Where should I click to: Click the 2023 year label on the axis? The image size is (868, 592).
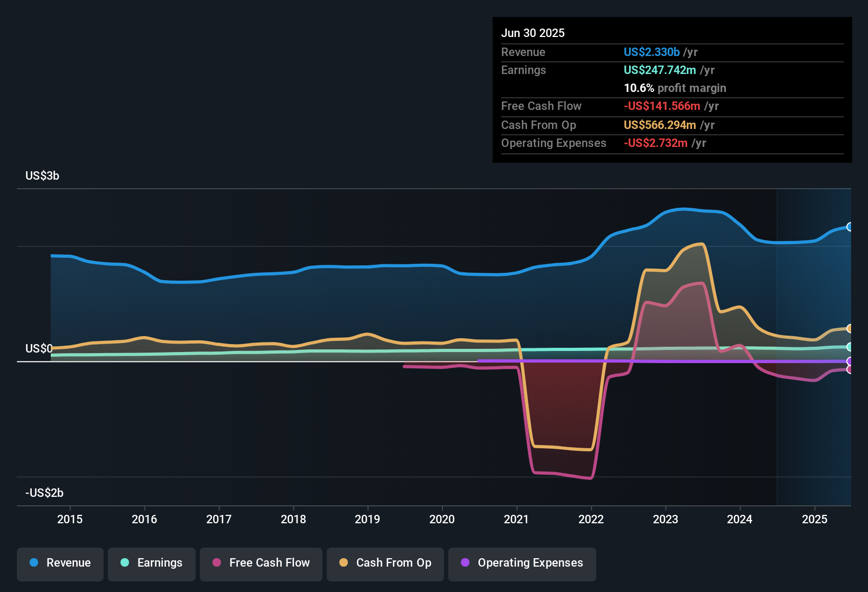coord(666,519)
